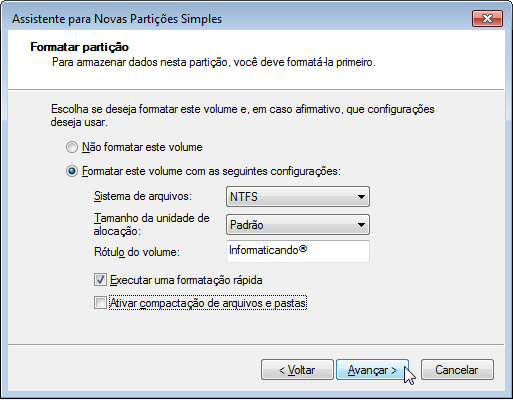Toggle "Executar uma formatação rápida" checkbox
Viewport: 513px width, 400px height.
[x=100, y=280]
